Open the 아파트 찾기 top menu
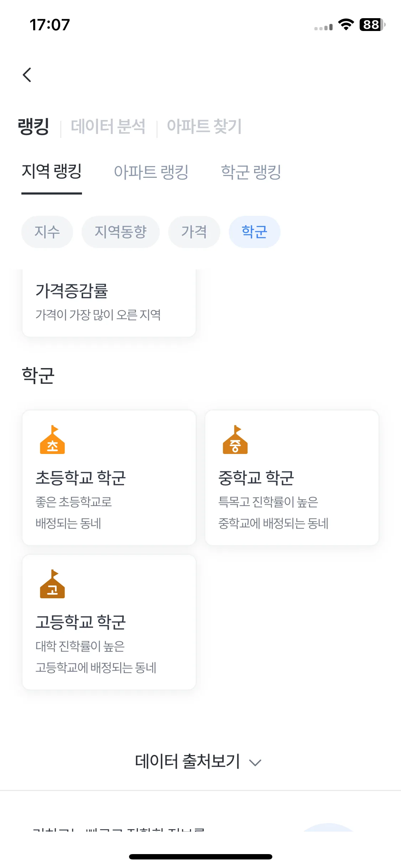This screenshot has width=401, height=868. [204, 126]
